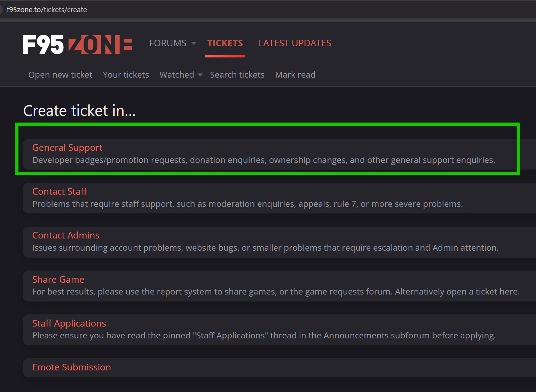Click Mark read
Viewport: 536px width, 392px height.
pos(295,75)
